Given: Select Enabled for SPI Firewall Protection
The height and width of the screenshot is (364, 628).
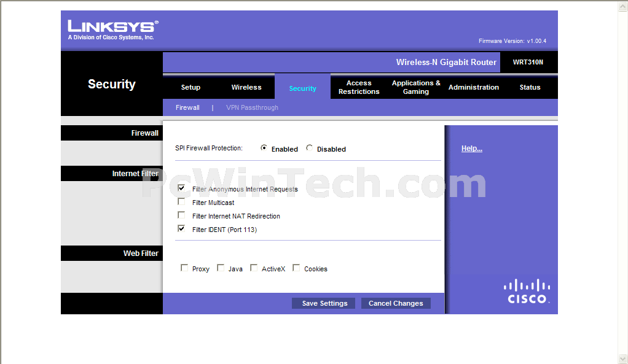Looking at the screenshot, I should coord(264,148).
